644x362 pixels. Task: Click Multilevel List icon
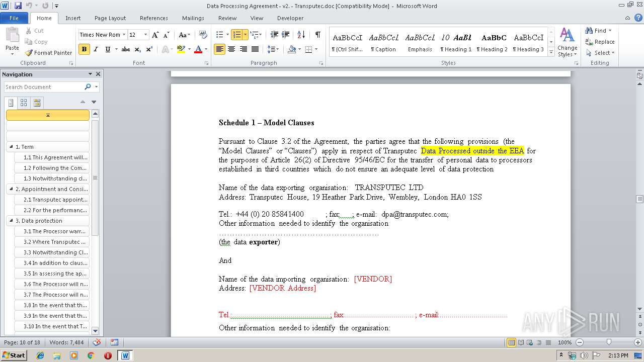click(x=254, y=35)
